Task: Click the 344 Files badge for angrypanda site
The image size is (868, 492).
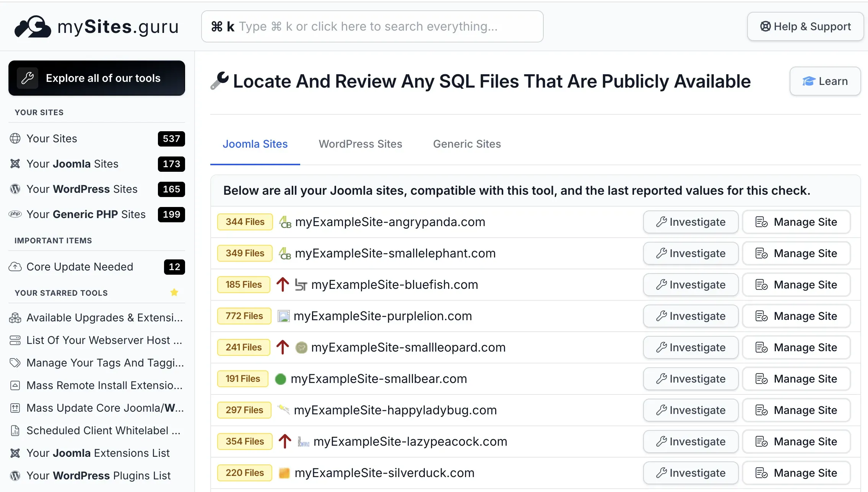Action: tap(244, 222)
